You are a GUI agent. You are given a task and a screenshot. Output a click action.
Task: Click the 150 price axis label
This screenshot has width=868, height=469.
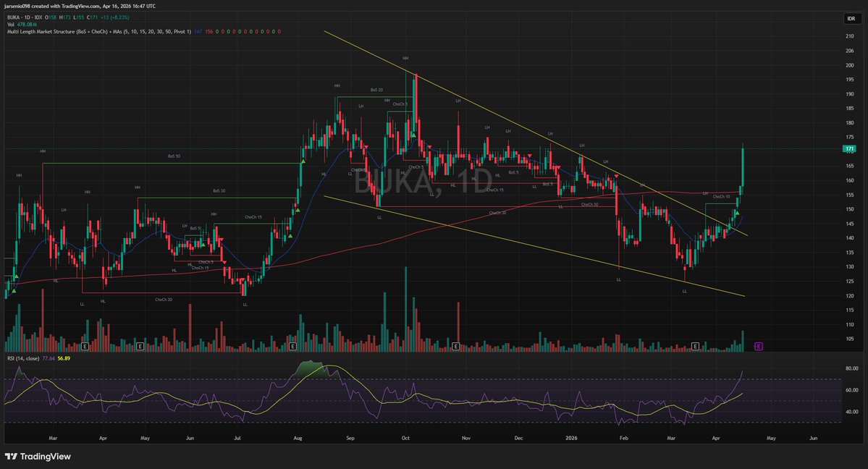(x=849, y=208)
